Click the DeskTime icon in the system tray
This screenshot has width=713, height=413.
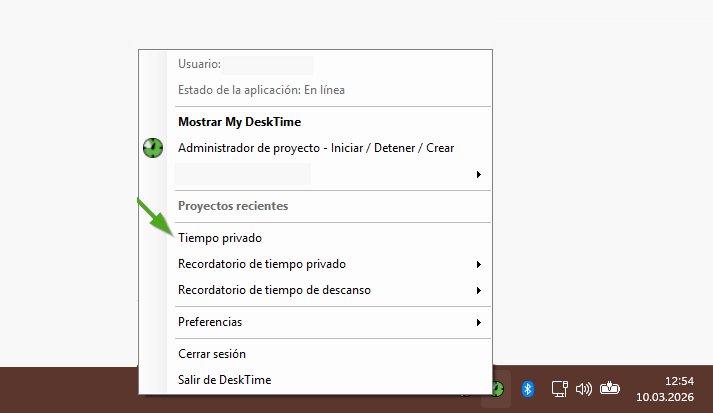tap(497, 388)
